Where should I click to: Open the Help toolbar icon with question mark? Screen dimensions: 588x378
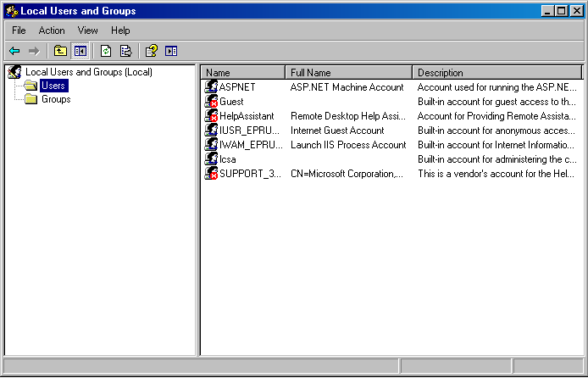coord(151,51)
